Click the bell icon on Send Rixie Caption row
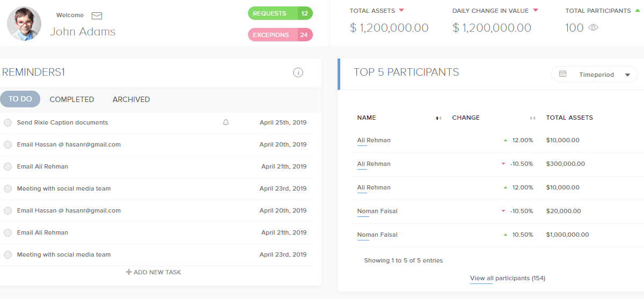The width and height of the screenshot is (644, 299). pyautogui.click(x=226, y=122)
